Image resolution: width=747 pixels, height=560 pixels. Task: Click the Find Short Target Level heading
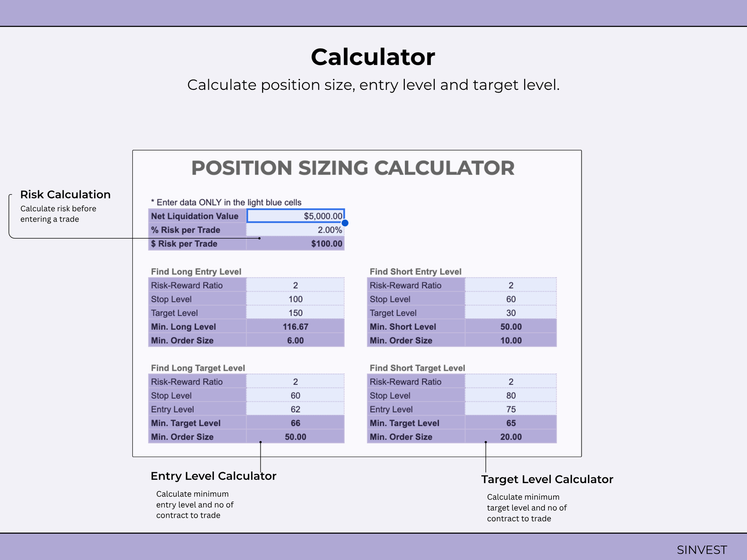coord(417,368)
